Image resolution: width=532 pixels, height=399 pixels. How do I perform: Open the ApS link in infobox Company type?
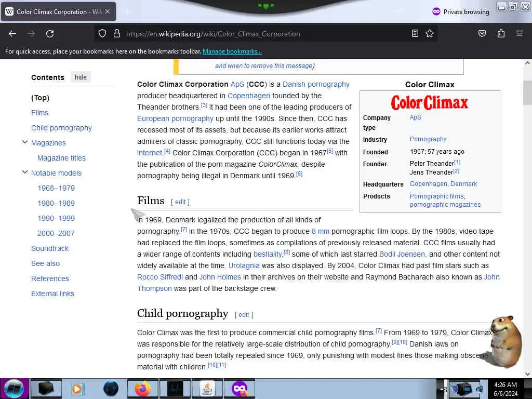[x=415, y=117]
